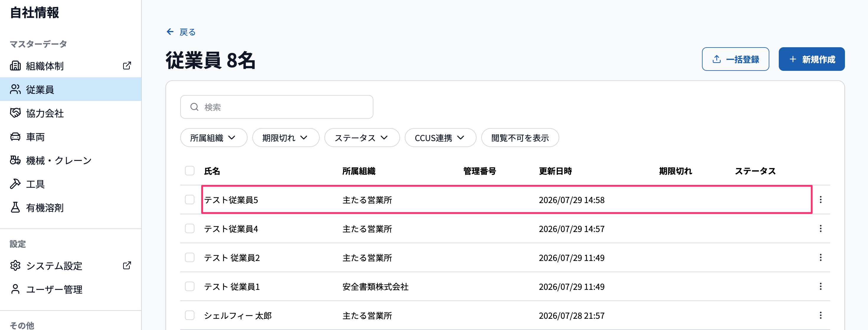Open more options for テスト従業員4 row
Viewport: 868px width, 330px height.
pos(820,229)
